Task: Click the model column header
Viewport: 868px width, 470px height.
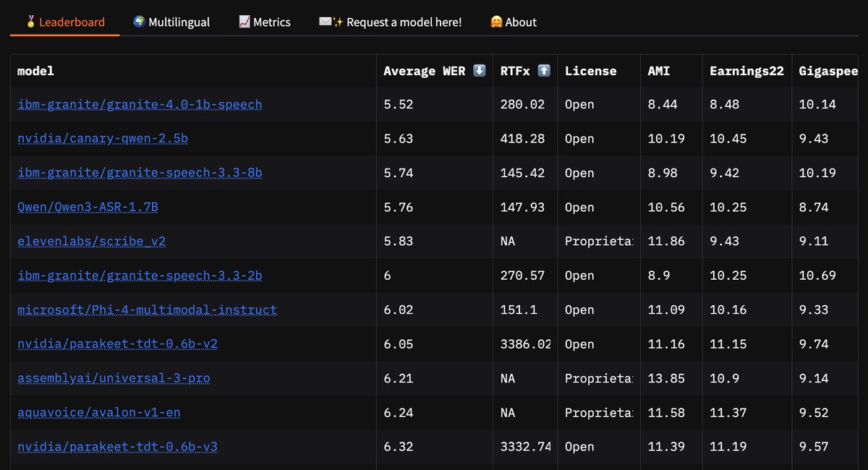Action: (194, 71)
